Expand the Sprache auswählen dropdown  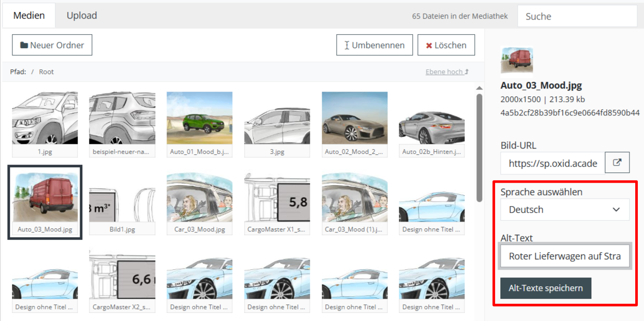click(x=565, y=210)
